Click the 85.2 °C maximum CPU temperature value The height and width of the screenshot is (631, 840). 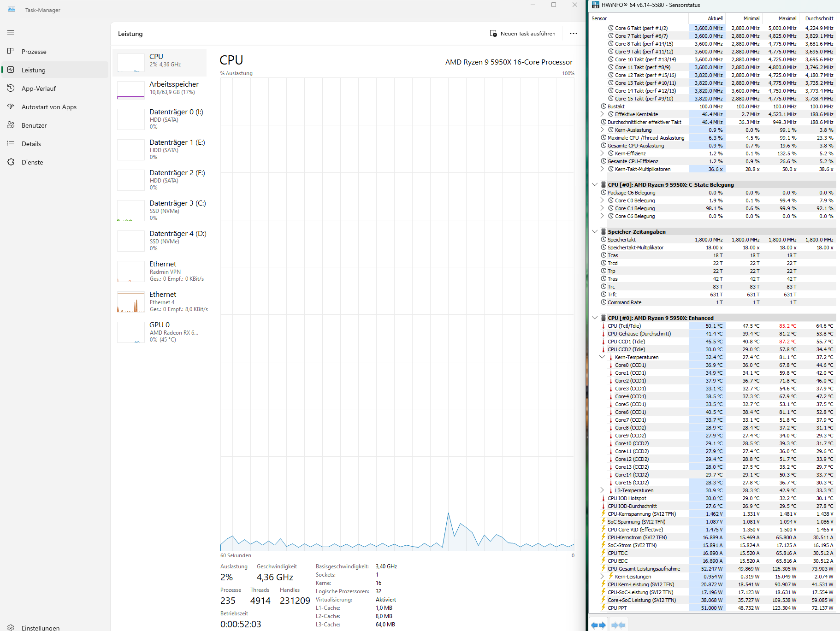pos(787,326)
